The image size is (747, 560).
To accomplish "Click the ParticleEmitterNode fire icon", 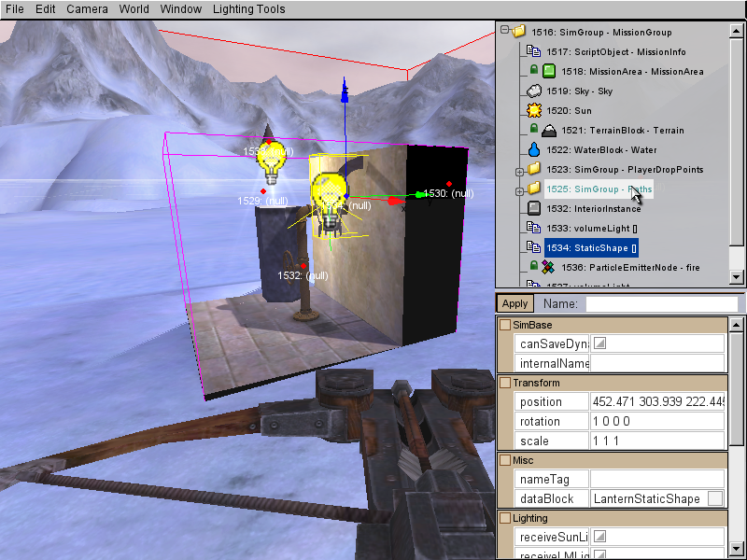I will point(549,267).
